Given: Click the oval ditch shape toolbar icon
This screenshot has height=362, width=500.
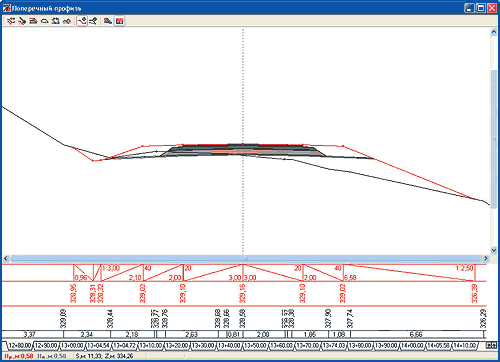Looking at the screenshot, I should coord(44,21).
